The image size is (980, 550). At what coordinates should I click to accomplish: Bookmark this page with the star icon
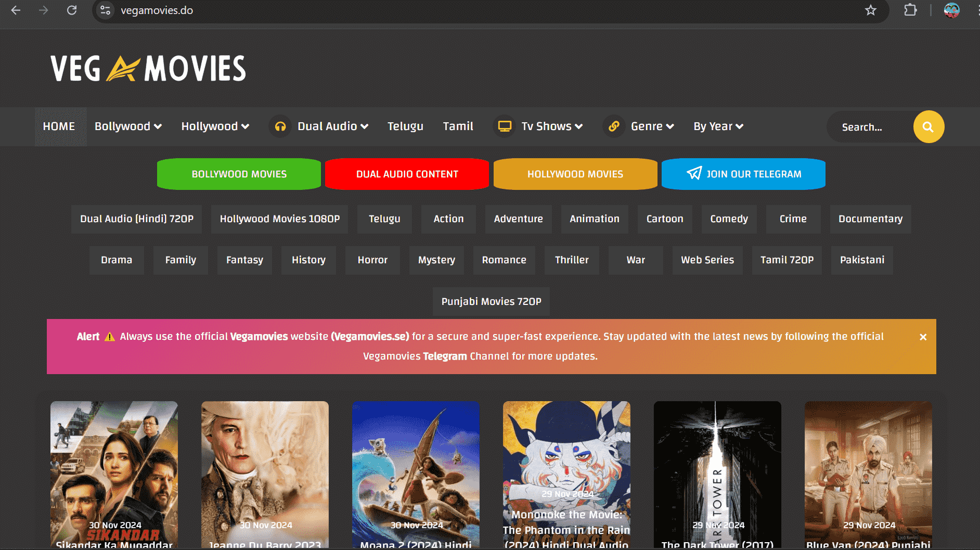(x=871, y=10)
